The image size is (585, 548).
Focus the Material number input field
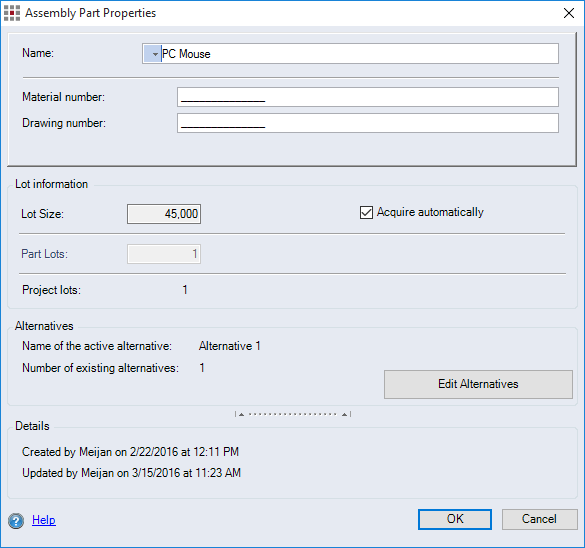[367, 97]
